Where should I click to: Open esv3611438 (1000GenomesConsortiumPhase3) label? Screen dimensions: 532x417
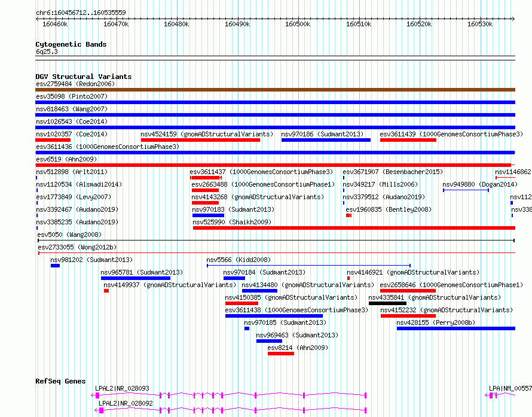click(x=296, y=310)
